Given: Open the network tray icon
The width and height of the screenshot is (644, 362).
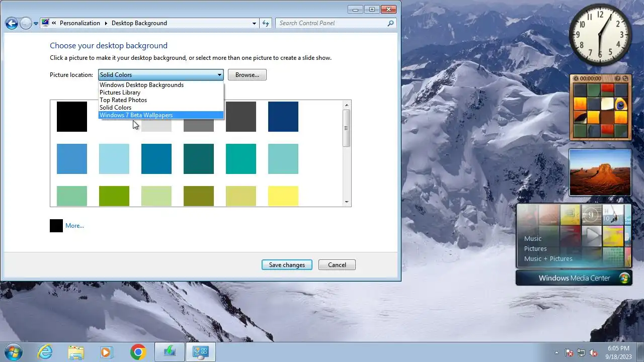Looking at the screenshot, I should pyautogui.click(x=581, y=352).
